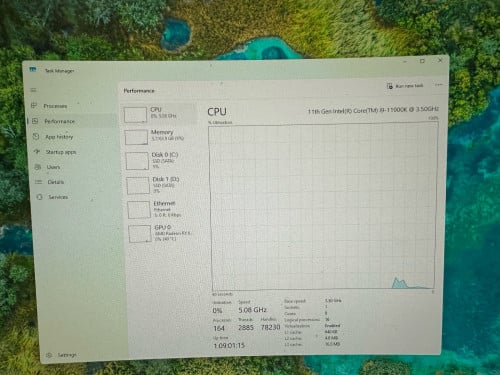Click the 0% utilization value

[217, 311]
